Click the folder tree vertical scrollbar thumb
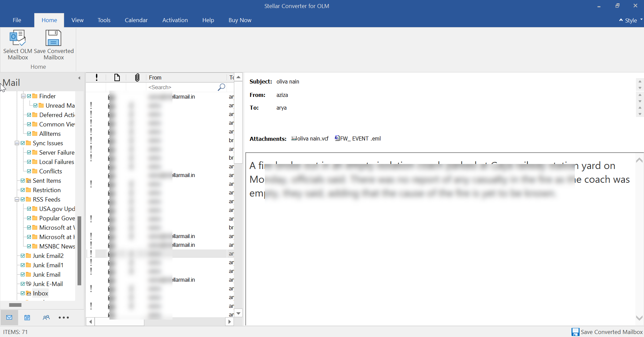This screenshot has height=337, width=644. point(80,251)
